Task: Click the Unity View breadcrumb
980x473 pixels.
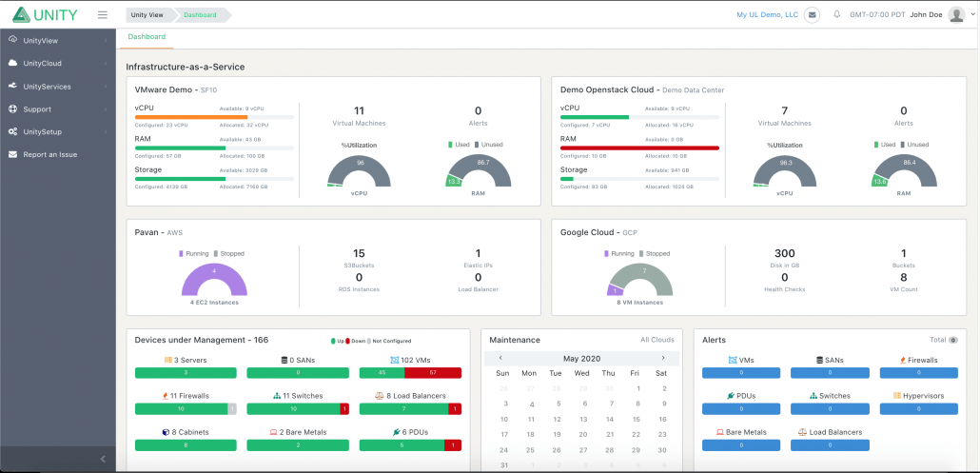Action: tap(147, 15)
